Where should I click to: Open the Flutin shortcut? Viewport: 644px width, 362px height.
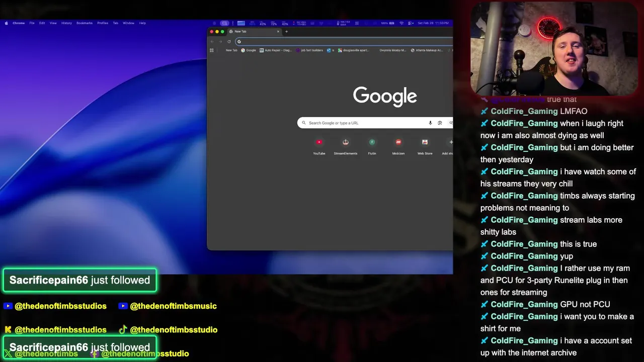point(372,146)
